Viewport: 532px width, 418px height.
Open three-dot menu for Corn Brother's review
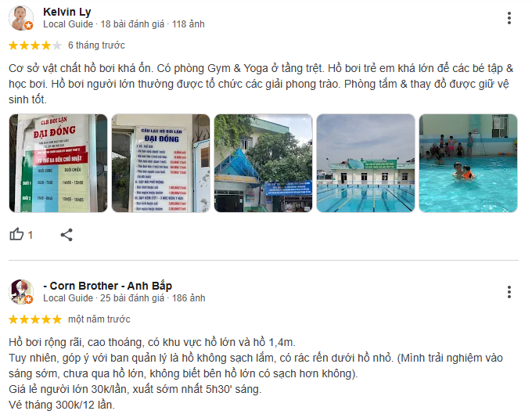click(x=509, y=292)
